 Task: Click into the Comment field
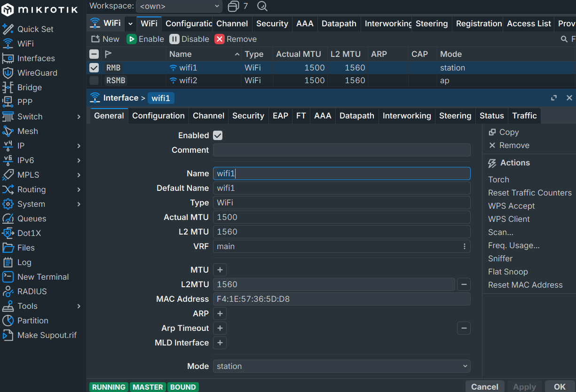pyautogui.click(x=342, y=150)
